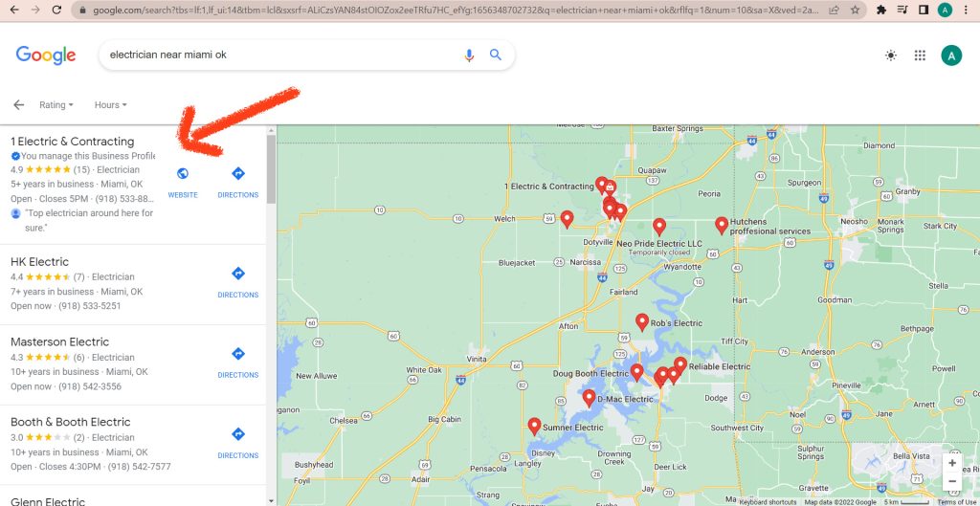This screenshot has width=980, height=506.
Task: Click the (918) 533-5251 phone number
Action: tap(90, 306)
